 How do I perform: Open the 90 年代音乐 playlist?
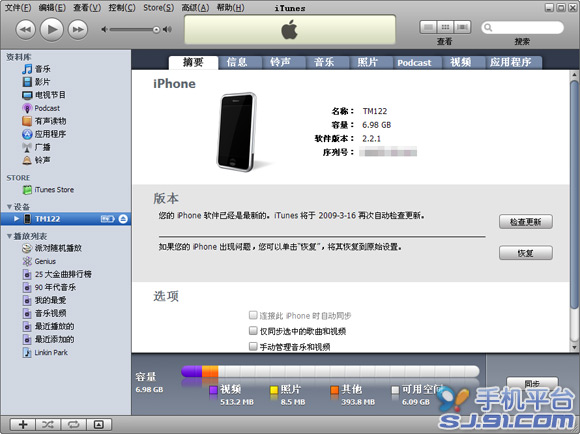(x=49, y=287)
